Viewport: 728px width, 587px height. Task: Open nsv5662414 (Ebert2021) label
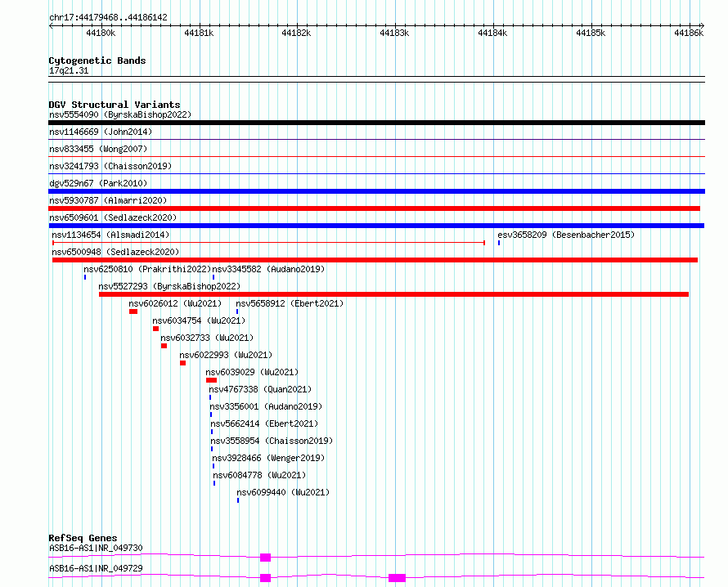point(265,423)
